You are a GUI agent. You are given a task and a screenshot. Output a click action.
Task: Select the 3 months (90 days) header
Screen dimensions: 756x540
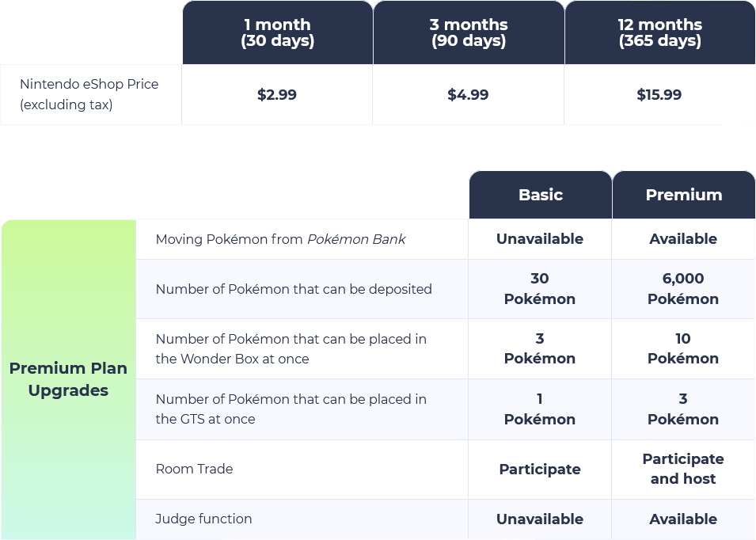pyautogui.click(x=468, y=32)
